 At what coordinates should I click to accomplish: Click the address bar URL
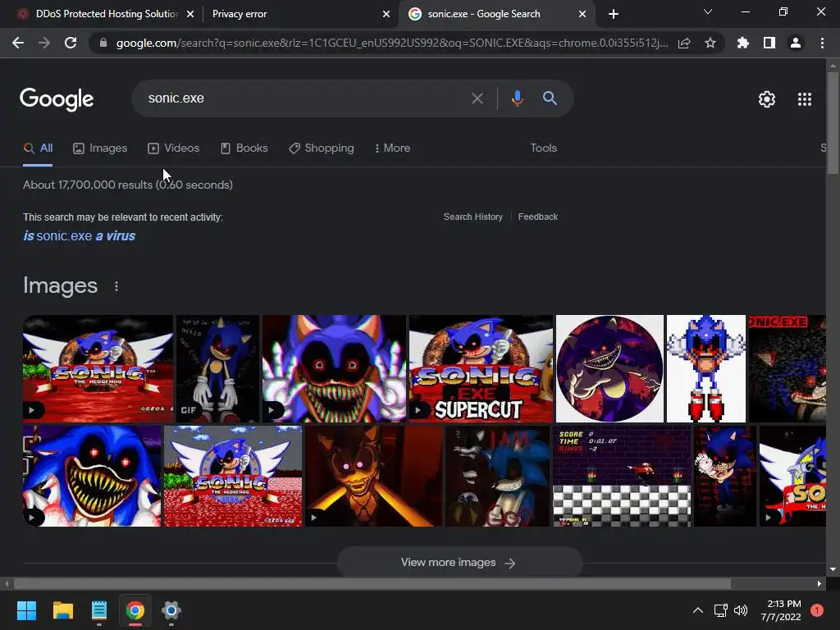tap(391, 43)
